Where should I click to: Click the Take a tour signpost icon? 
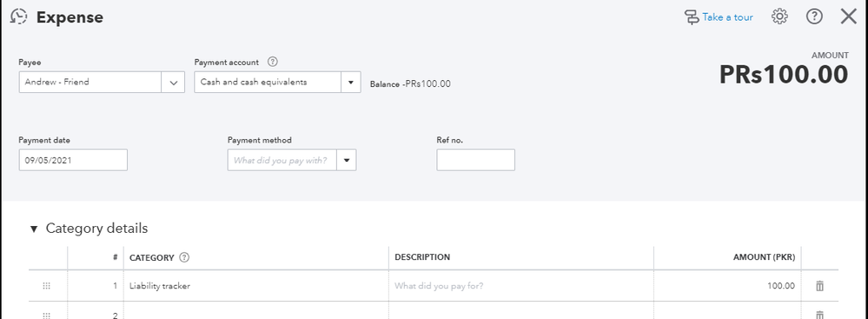tap(692, 17)
